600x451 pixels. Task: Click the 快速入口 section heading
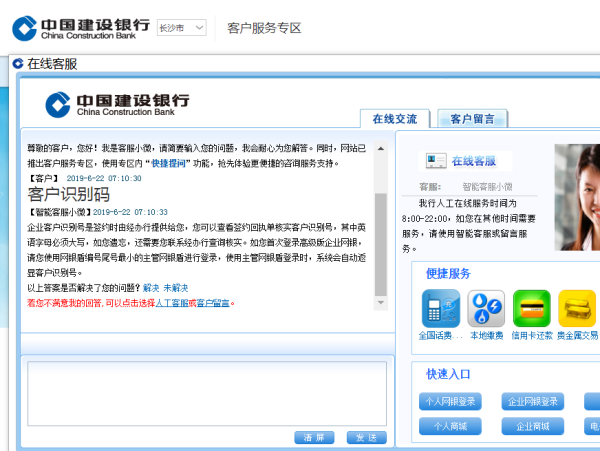[448, 374]
